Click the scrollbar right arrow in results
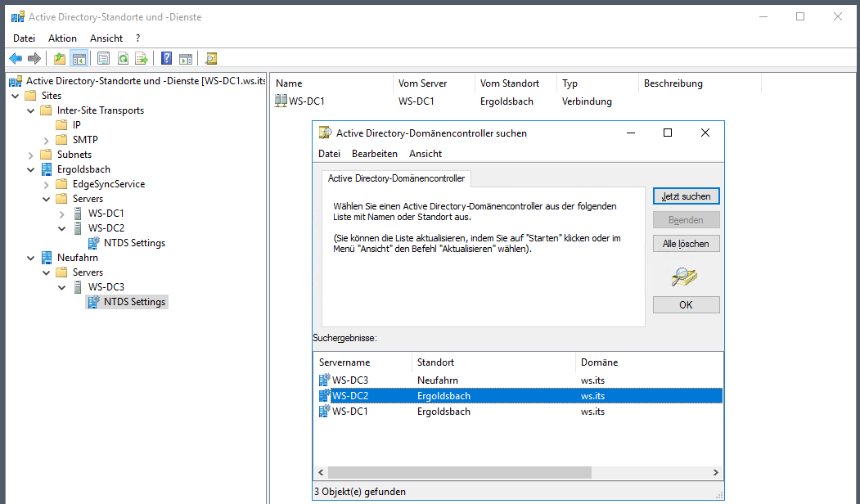The image size is (860, 504). 715,472
